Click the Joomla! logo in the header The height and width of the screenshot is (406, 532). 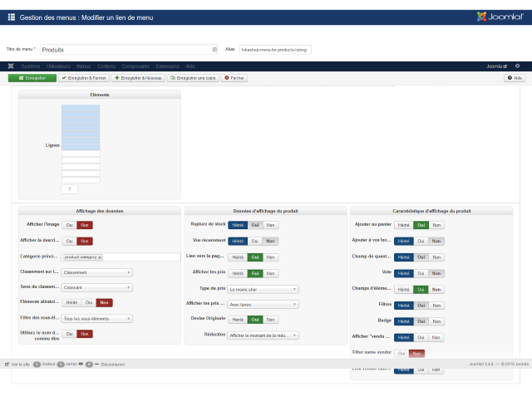500,17
